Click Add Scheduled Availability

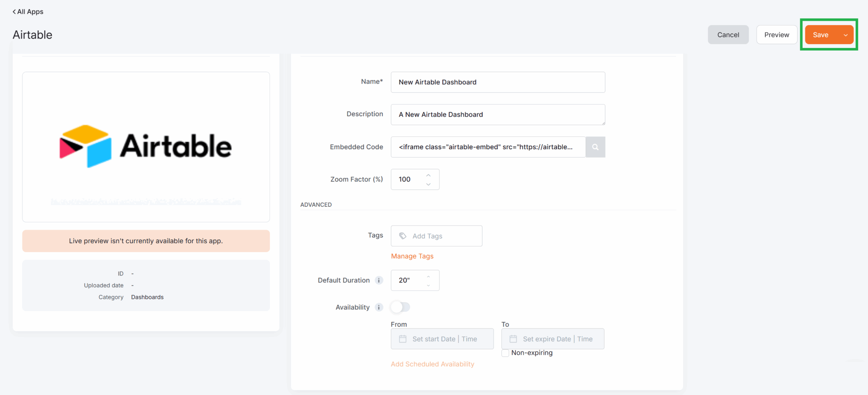[432, 364]
